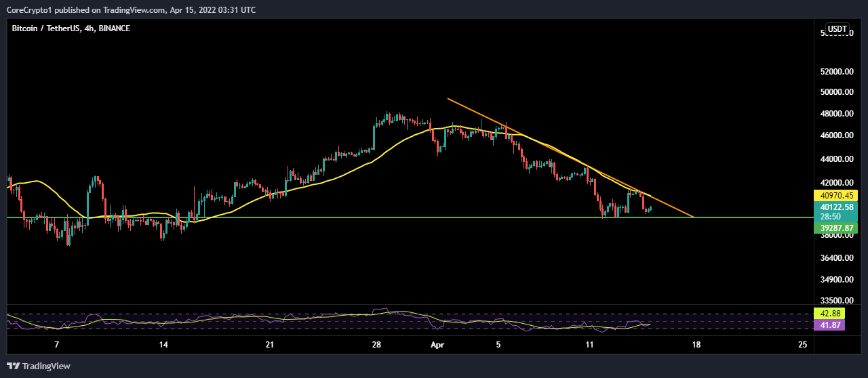Click the 42000.00 price axis label
868x378 pixels.
pos(836,183)
